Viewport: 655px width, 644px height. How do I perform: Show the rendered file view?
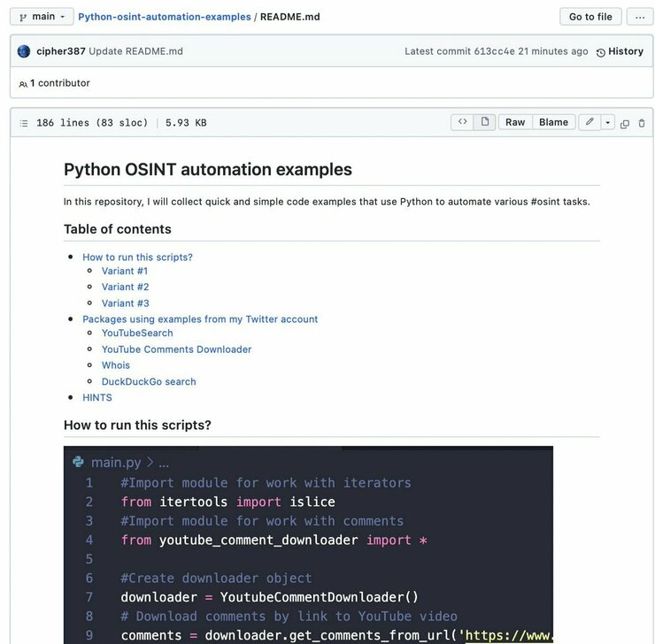pos(484,122)
